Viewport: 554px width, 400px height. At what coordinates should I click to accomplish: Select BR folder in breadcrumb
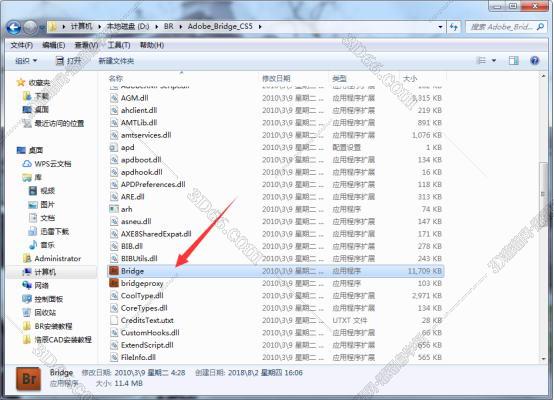tap(169, 27)
